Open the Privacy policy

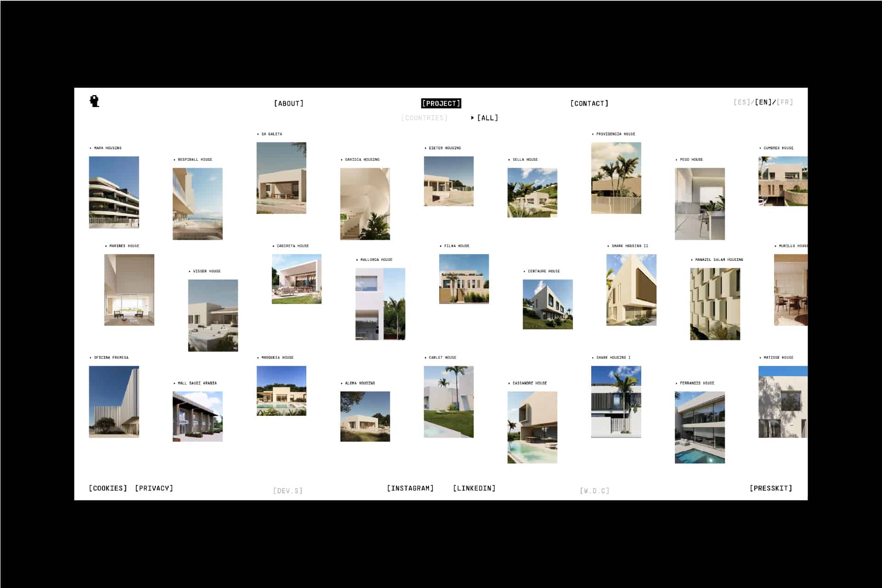154,488
